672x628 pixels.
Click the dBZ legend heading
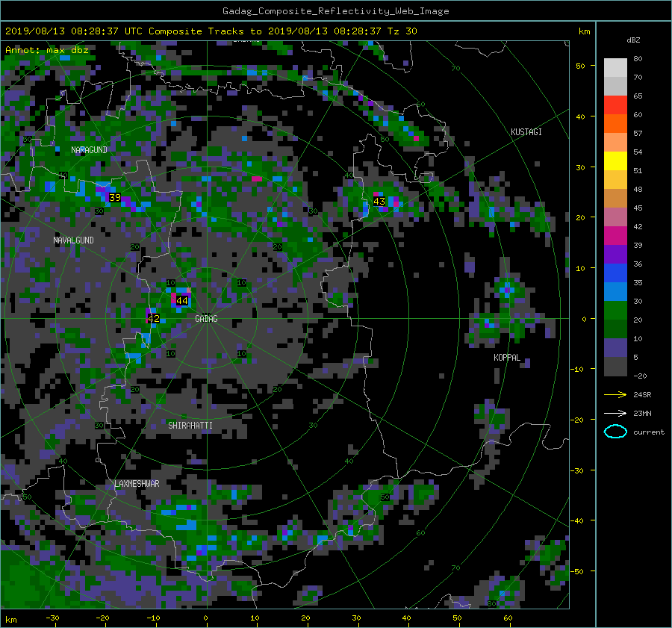pyautogui.click(x=633, y=40)
